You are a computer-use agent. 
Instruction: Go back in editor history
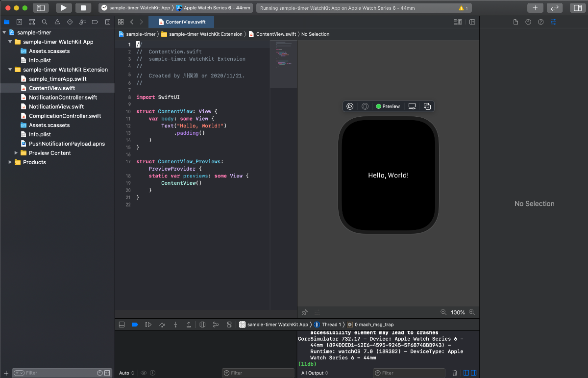(x=132, y=22)
